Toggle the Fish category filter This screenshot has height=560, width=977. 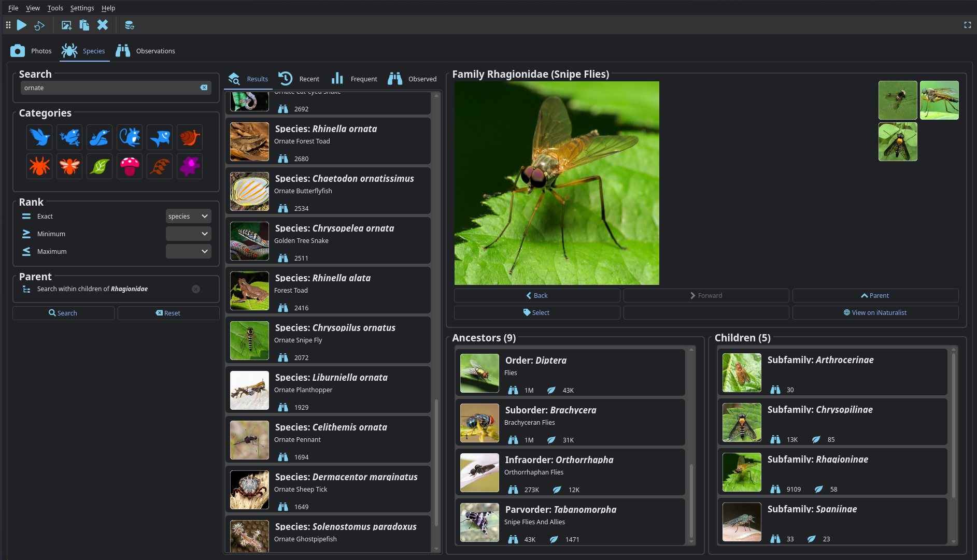(x=160, y=137)
